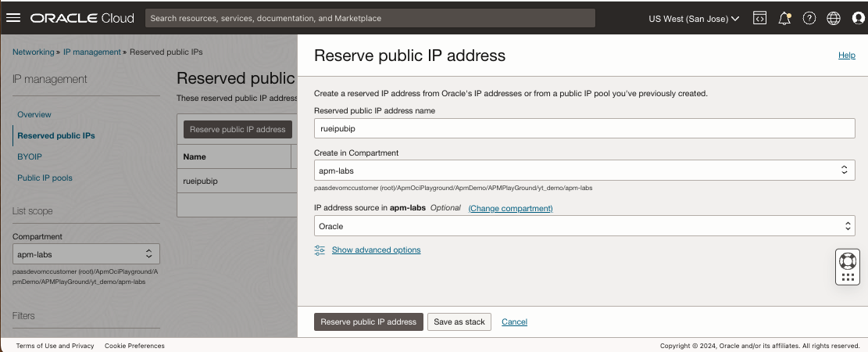The width and height of the screenshot is (868, 352).
Task: Click the advanced options sliders icon
Action: [320, 250]
